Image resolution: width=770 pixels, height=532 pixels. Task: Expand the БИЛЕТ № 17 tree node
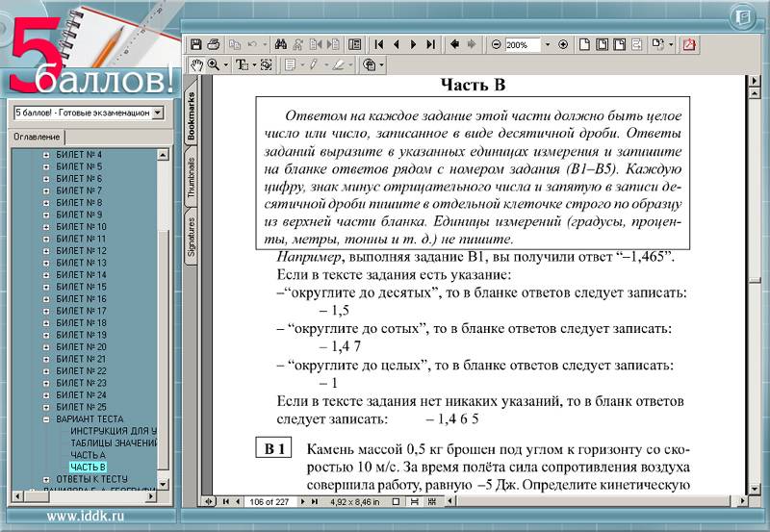[46, 311]
